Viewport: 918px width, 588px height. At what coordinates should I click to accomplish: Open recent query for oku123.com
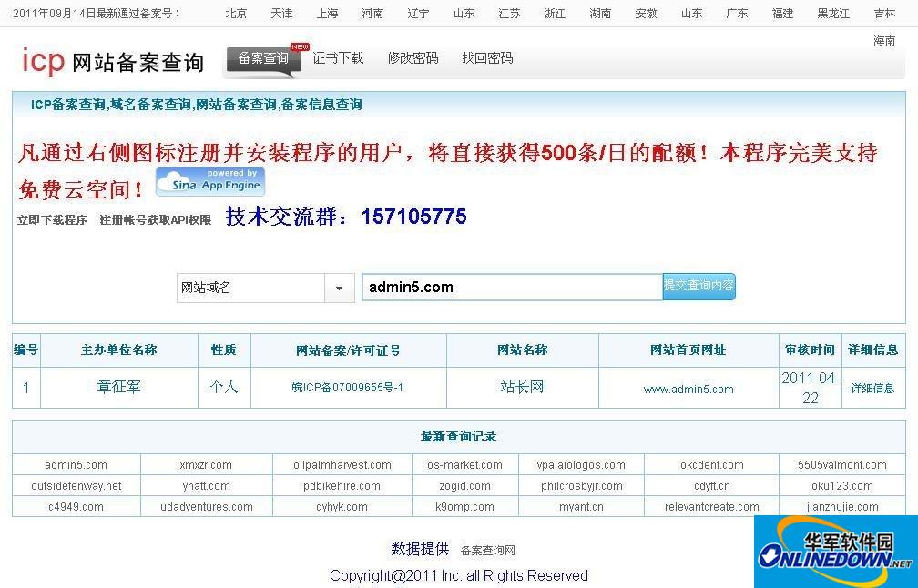pyautogui.click(x=841, y=485)
